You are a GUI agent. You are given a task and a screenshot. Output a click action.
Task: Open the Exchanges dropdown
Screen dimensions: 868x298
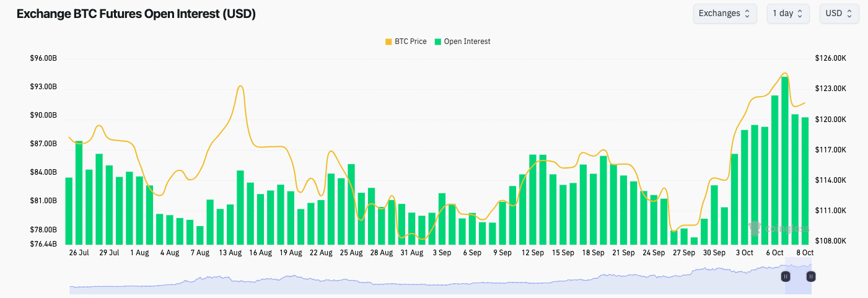[724, 13]
